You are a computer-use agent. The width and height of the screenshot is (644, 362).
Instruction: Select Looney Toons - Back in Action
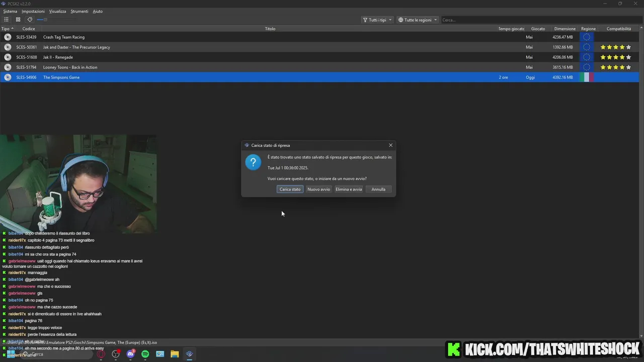point(70,67)
